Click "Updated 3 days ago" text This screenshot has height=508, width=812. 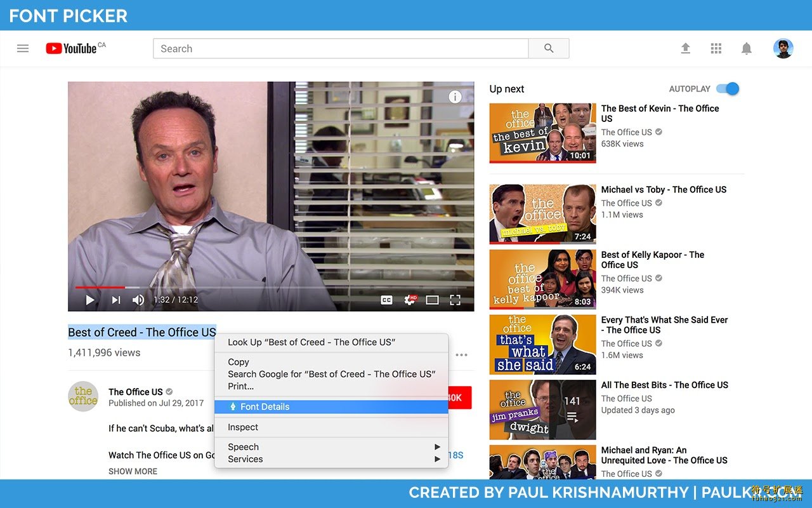point(638,410)
